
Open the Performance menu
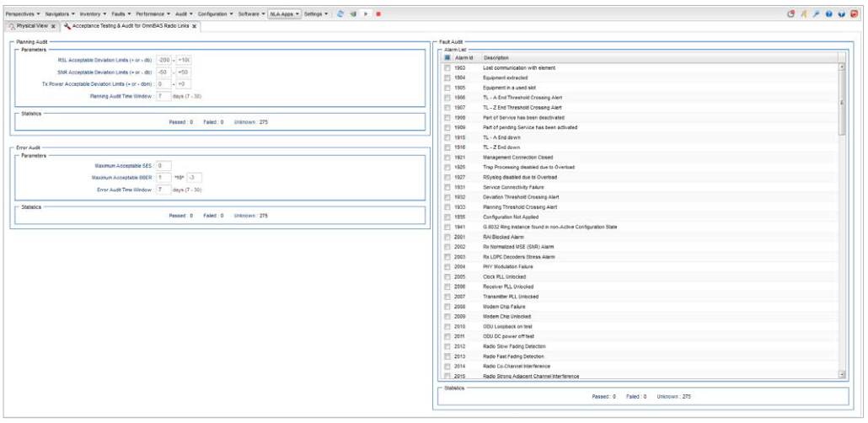pyautogui.click(x=153, y=13)
